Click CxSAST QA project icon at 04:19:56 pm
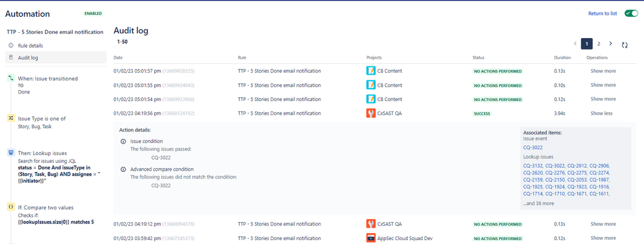Image resolution: width=644 pixels, height=244 pixels. (x=371, y=113)
